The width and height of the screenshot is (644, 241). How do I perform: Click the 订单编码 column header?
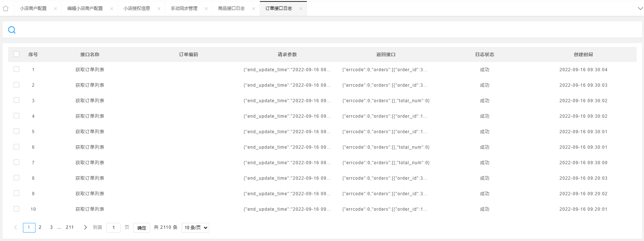[x=189, y=54]
